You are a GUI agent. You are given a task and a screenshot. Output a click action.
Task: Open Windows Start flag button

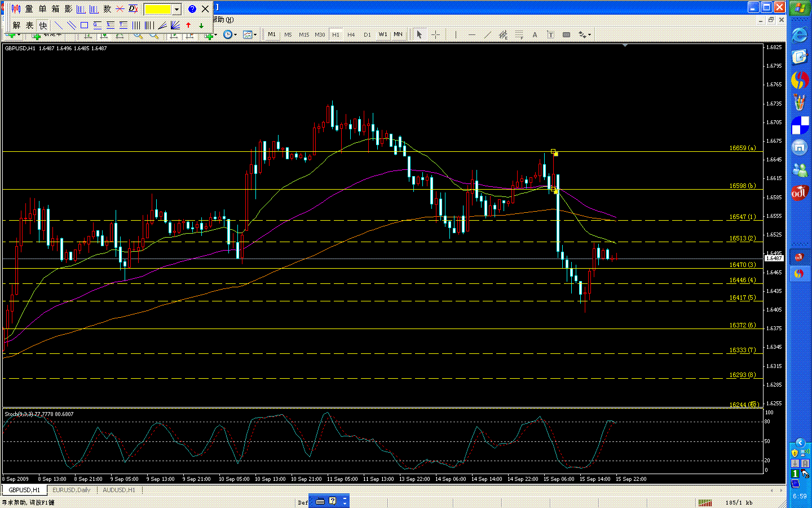[800, 8]
